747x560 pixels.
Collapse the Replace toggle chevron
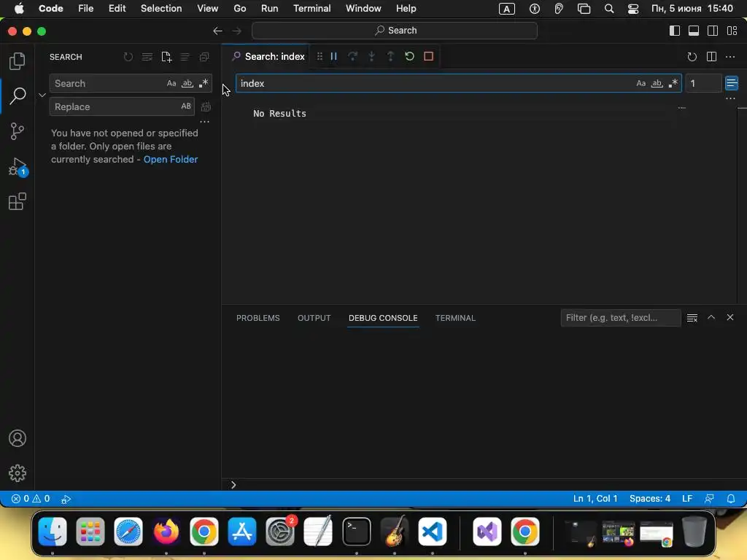click(42, 95)
